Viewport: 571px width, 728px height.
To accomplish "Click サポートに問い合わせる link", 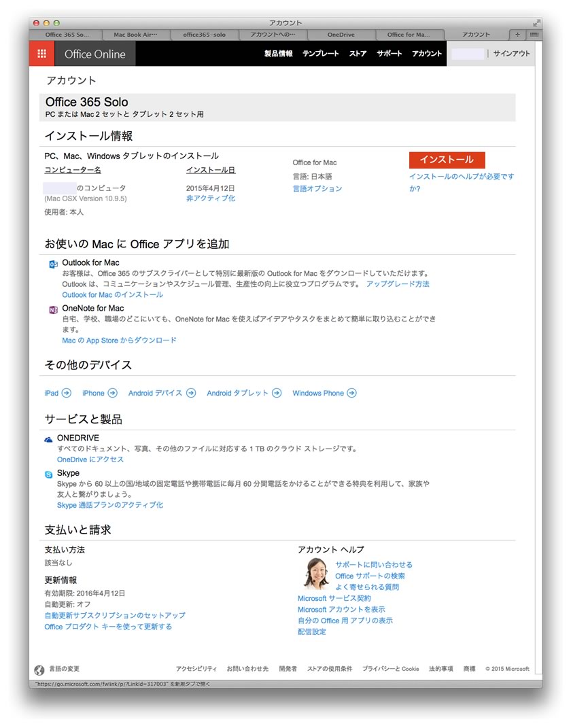I will tap(374, 565).
